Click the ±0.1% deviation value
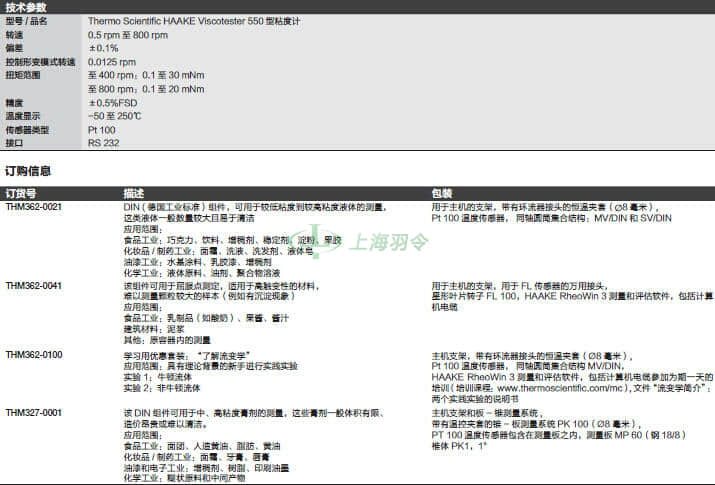Screen dimensions: 715x485 [104, 48]
